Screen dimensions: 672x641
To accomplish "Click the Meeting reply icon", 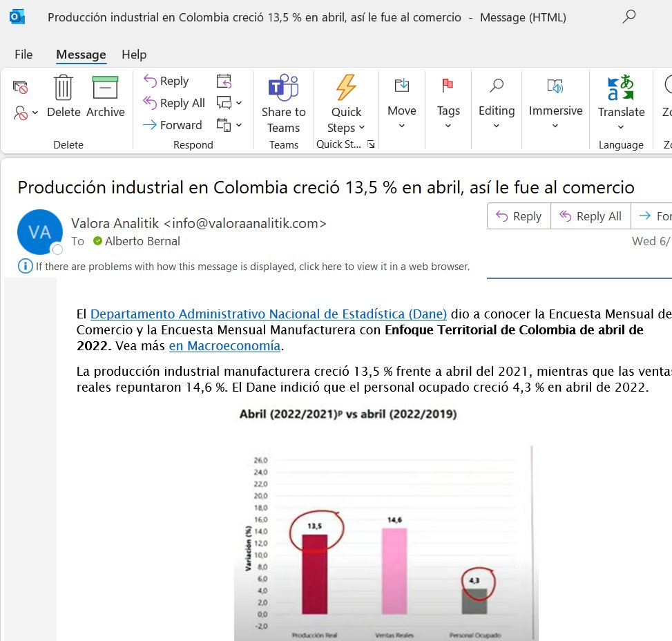I will tap(224, 81).
